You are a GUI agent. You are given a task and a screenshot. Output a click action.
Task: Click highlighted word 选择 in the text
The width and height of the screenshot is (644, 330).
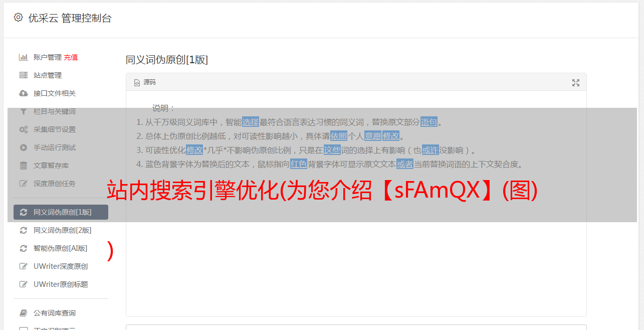pyautogui.click(x=251, y=122)
